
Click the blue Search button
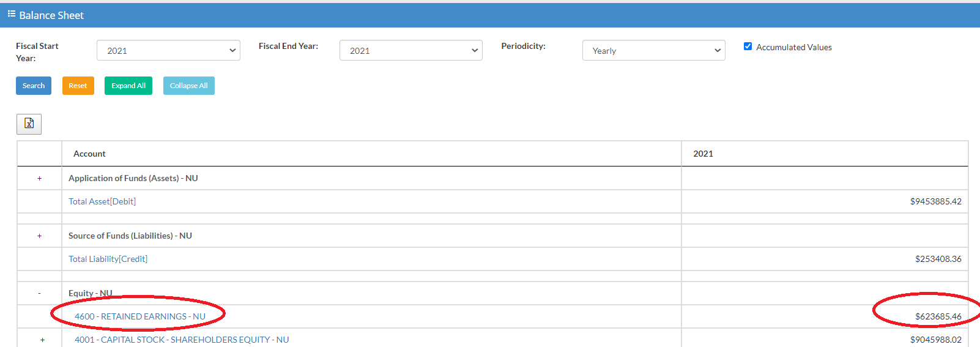pyautogui.click(x=34, y=86)
